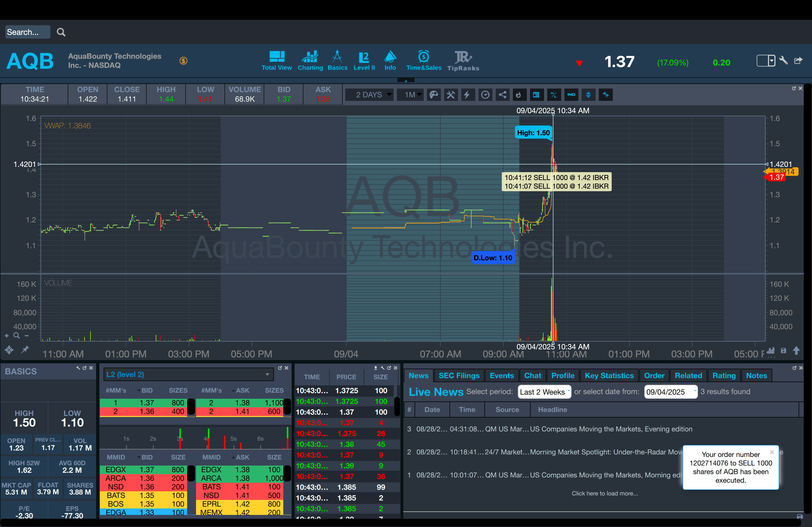Toggle the IND indicators button
The image size is (812, 527).
(x=571, y=95)
